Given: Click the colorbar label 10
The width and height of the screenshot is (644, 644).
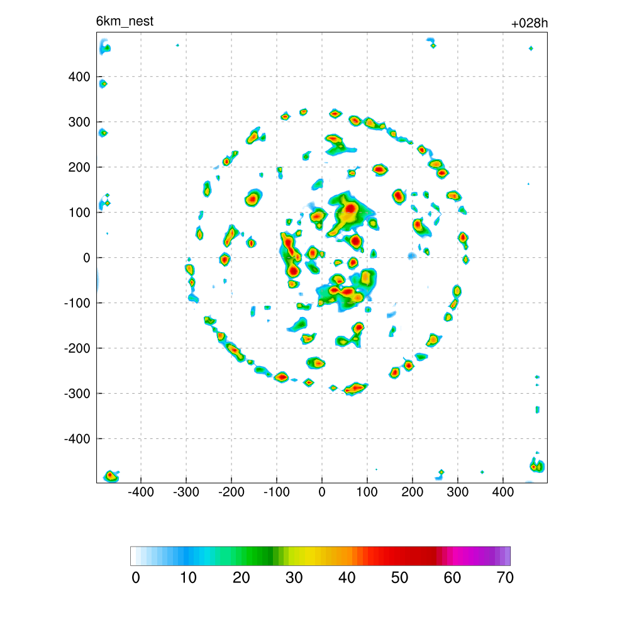Looking at the screenshot, I should pos(188,578).
